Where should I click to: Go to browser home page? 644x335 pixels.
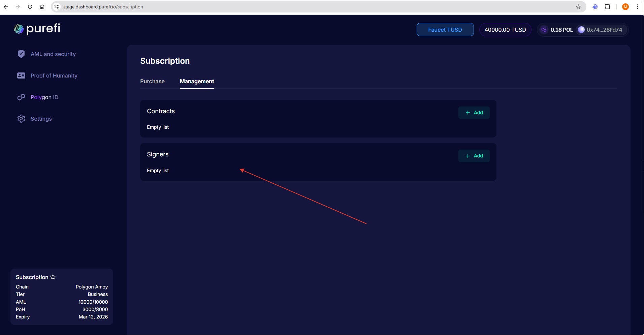coord(42,7)
